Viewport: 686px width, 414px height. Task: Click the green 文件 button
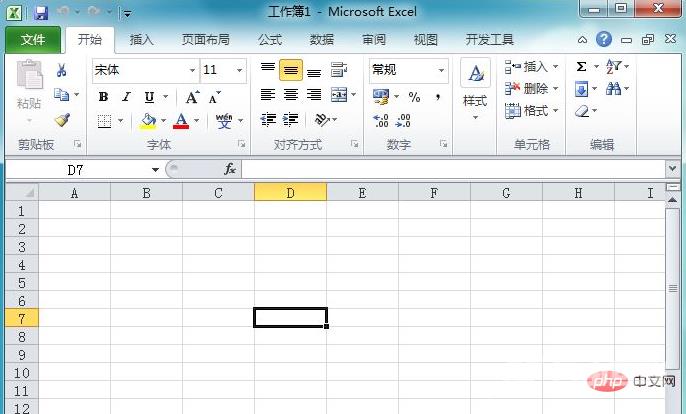point(33,40)
